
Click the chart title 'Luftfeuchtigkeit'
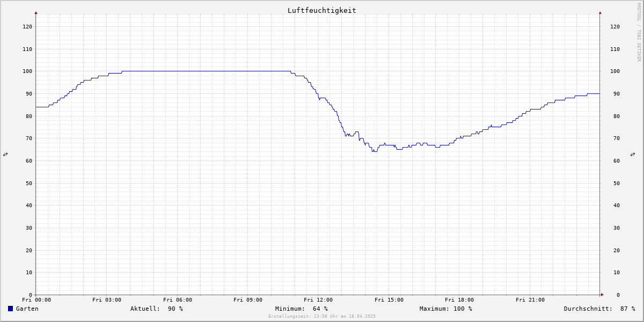(x=321, y=10)
